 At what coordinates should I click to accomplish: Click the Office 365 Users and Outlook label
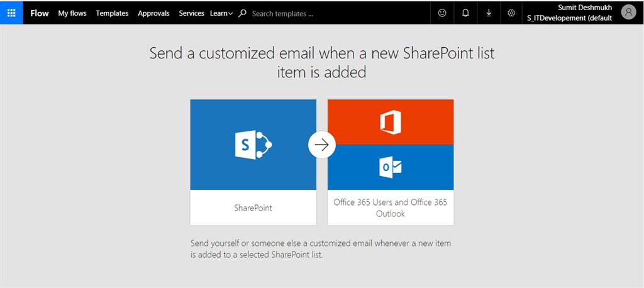390,208
